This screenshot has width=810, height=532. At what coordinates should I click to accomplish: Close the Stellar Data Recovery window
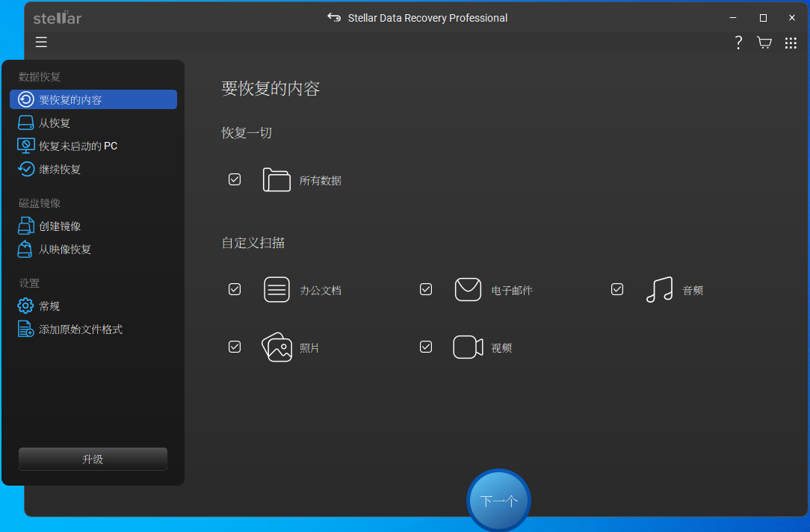click(792, 18)
